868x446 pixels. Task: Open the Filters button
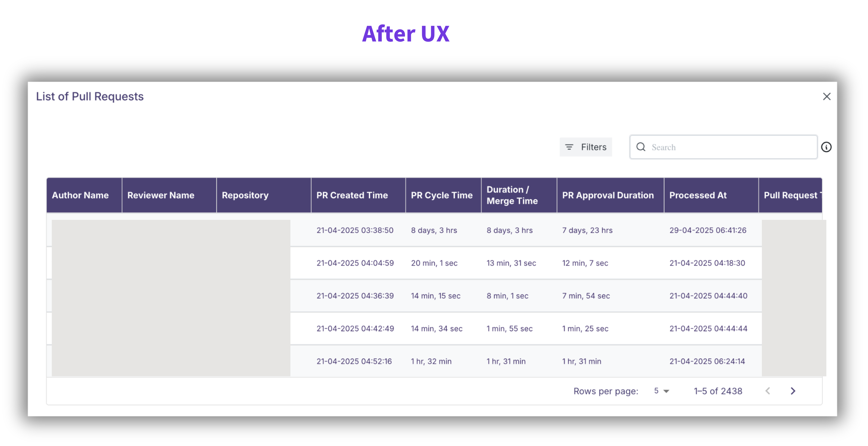[586, 147]
